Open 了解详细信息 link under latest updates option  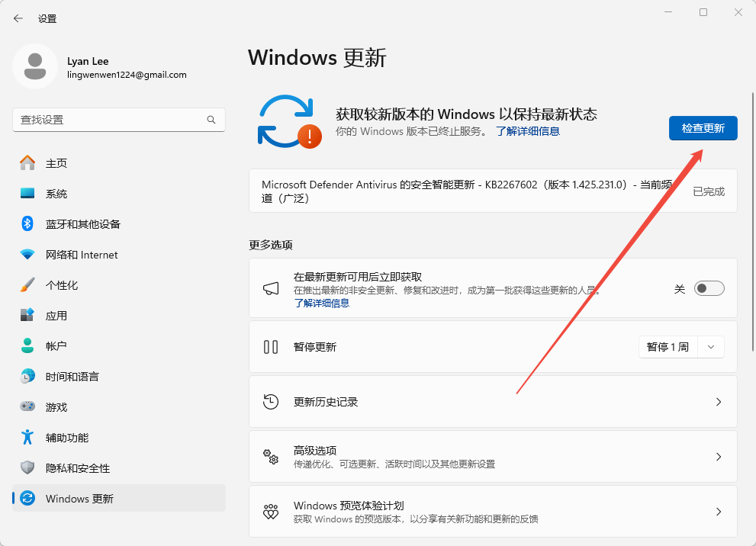click(x=322, y=303)
